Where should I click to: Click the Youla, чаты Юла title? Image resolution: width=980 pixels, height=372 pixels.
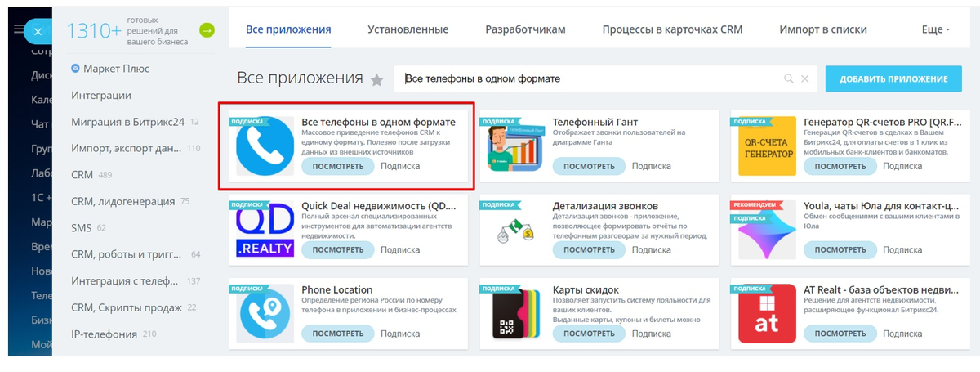pyautogui.click(x=880, y=205)
